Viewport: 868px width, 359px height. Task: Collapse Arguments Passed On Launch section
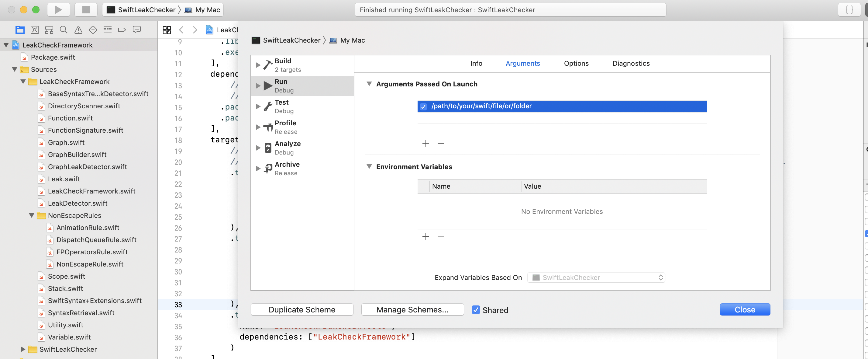[369, 84]
